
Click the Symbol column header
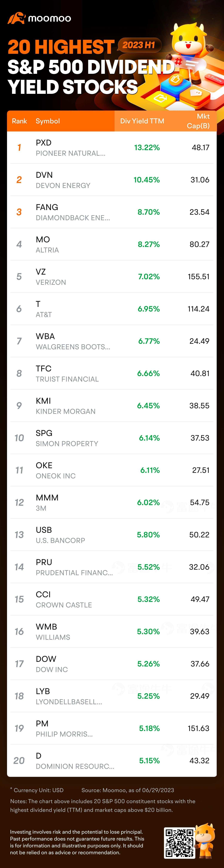tap(47, 121)
